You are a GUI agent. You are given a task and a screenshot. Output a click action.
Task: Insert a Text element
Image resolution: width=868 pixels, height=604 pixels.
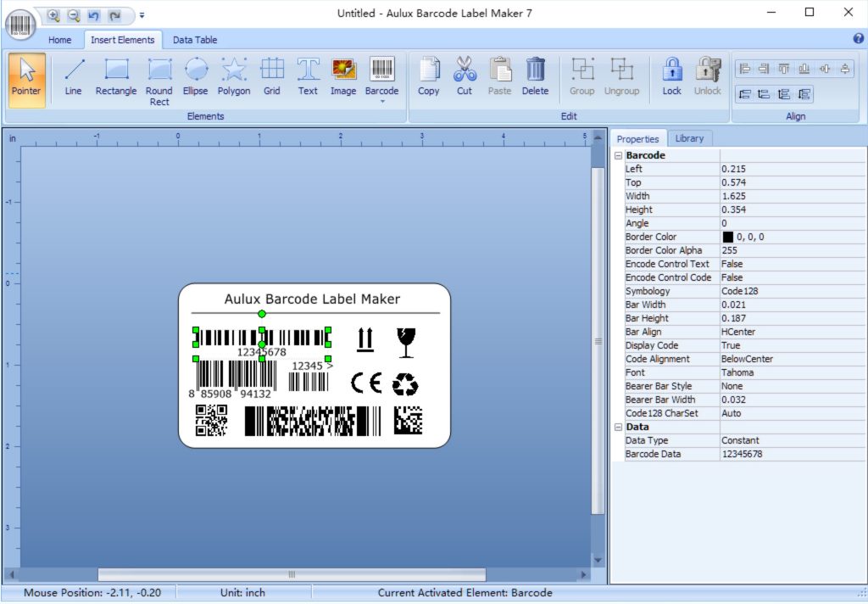click(308, 75)
